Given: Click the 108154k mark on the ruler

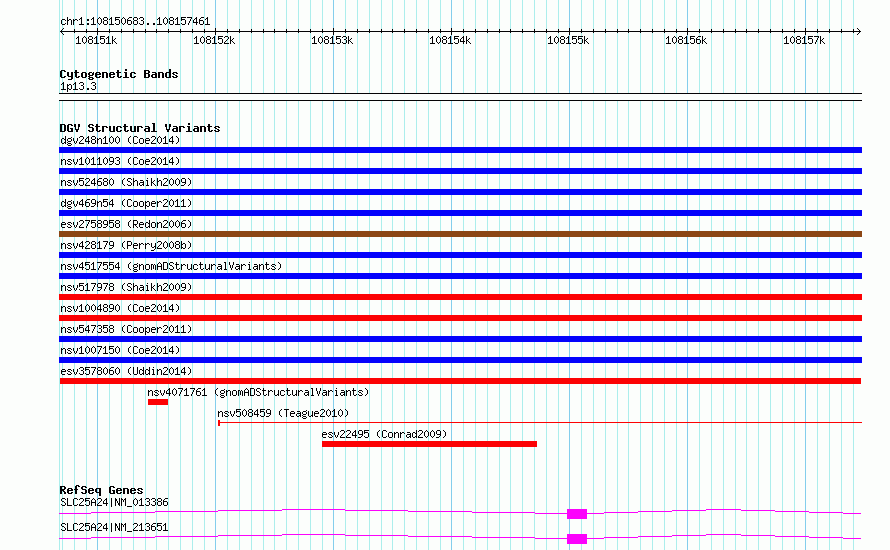Looking at the screenshot, I should pos(449,40).
